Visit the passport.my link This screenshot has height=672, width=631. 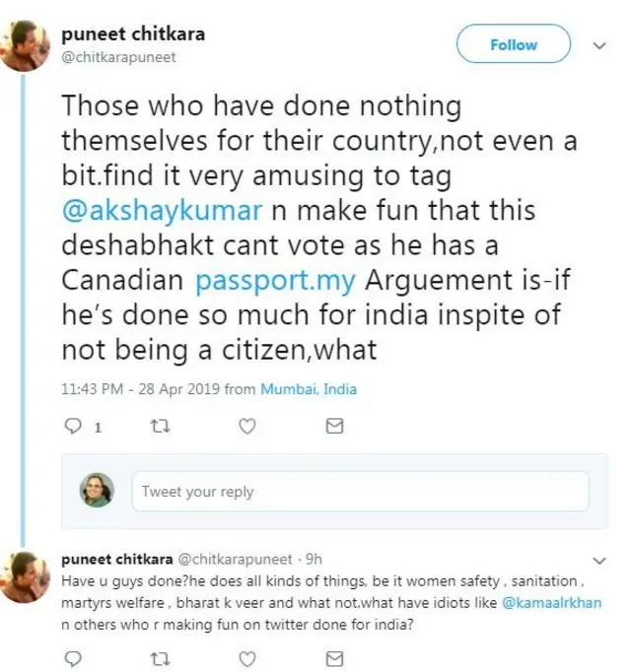(x=275, y=280)
